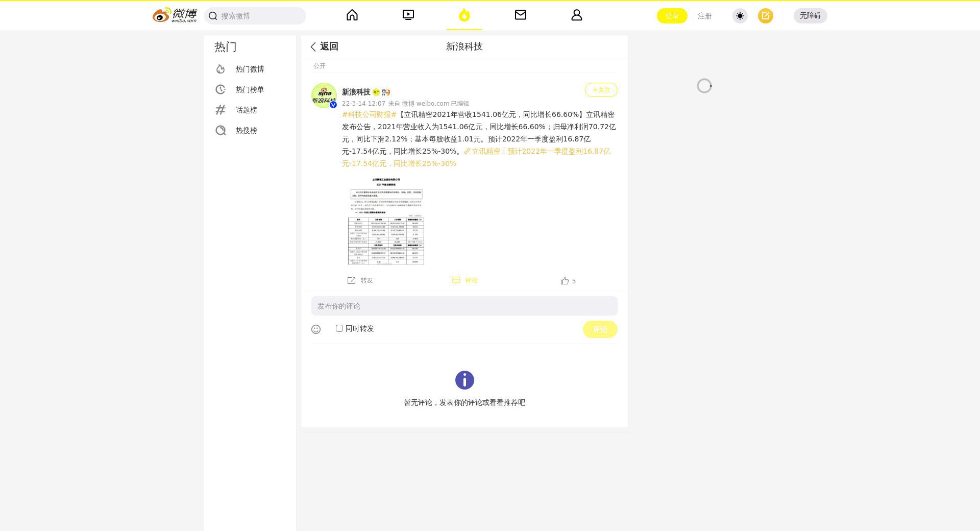Click the yellow 评论 submit button
This screenshot has width=980, height=531.
tap(600, 329)
